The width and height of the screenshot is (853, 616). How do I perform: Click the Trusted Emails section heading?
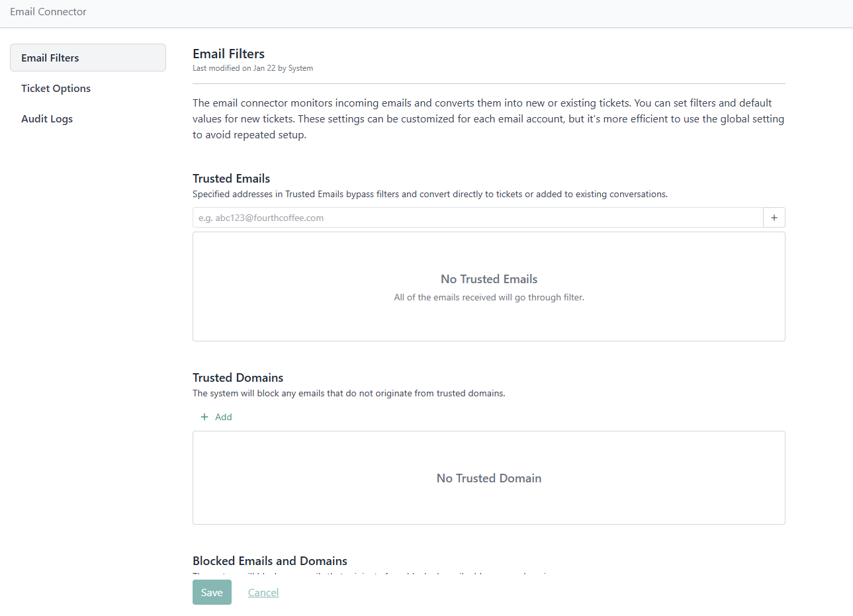231,178
